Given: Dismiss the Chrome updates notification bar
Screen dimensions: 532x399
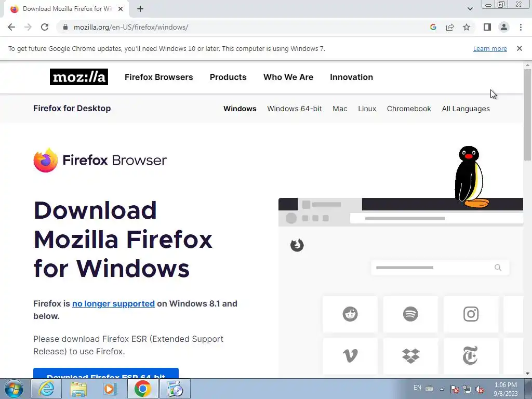Looking at the screenshot, I should pos(520,48).
